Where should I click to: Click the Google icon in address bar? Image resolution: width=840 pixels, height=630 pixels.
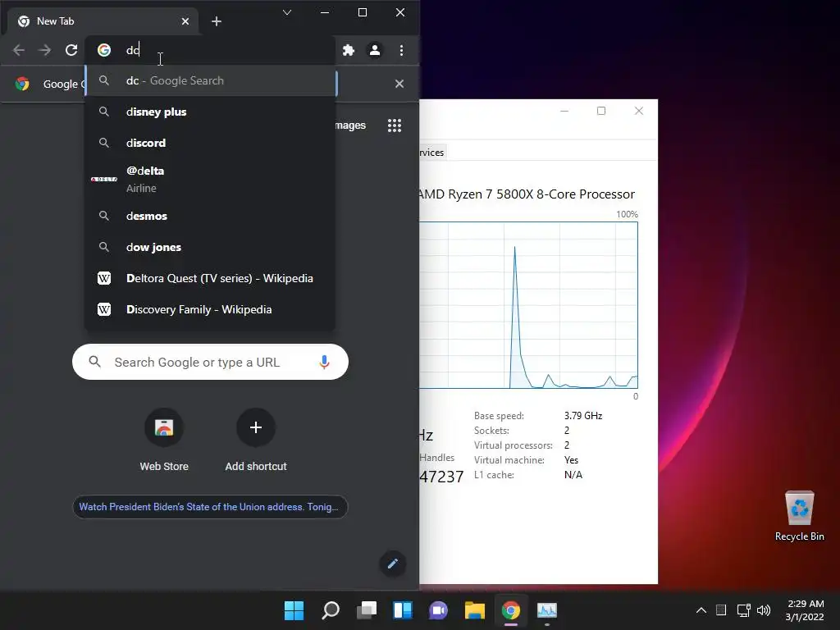point(104,50)
